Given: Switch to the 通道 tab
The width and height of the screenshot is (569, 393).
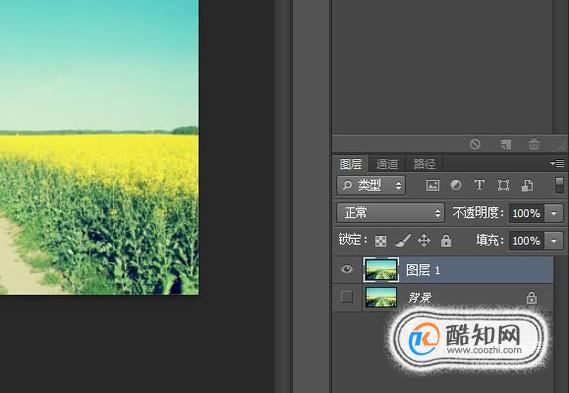Looking at the screenshot, I should (x=387, y=164).
